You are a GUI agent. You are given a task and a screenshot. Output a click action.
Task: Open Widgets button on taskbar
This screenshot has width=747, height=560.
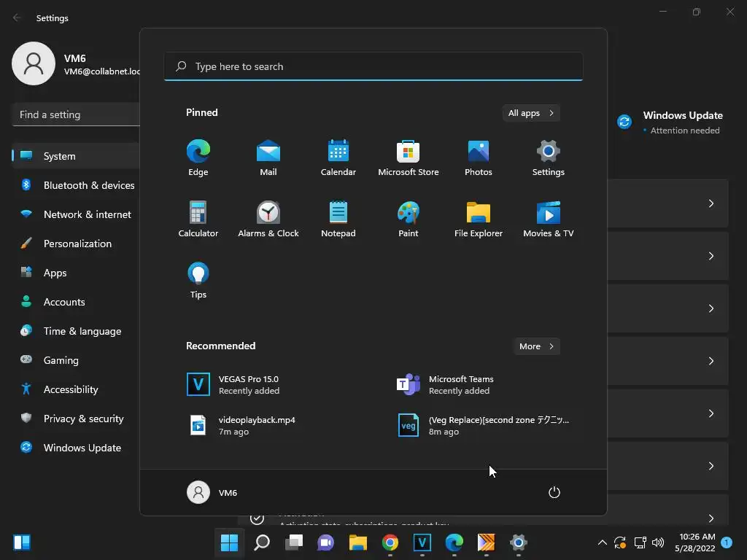(x=22, y=542)
